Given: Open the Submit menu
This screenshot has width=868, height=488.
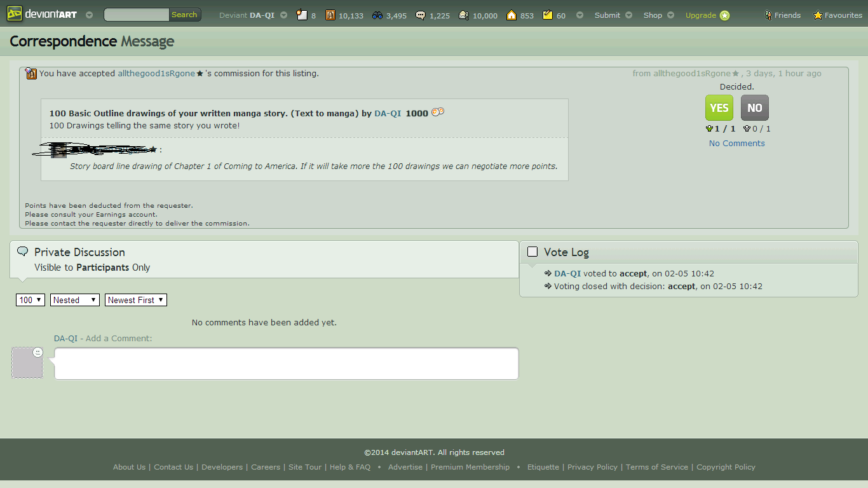Looking at the screenshot, I should (607, 15).
